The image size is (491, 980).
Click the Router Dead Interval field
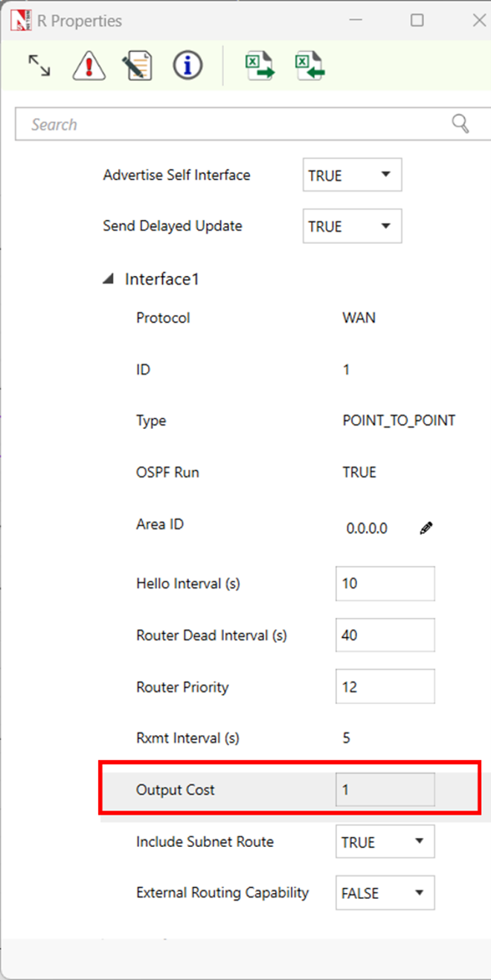point(385,635)
